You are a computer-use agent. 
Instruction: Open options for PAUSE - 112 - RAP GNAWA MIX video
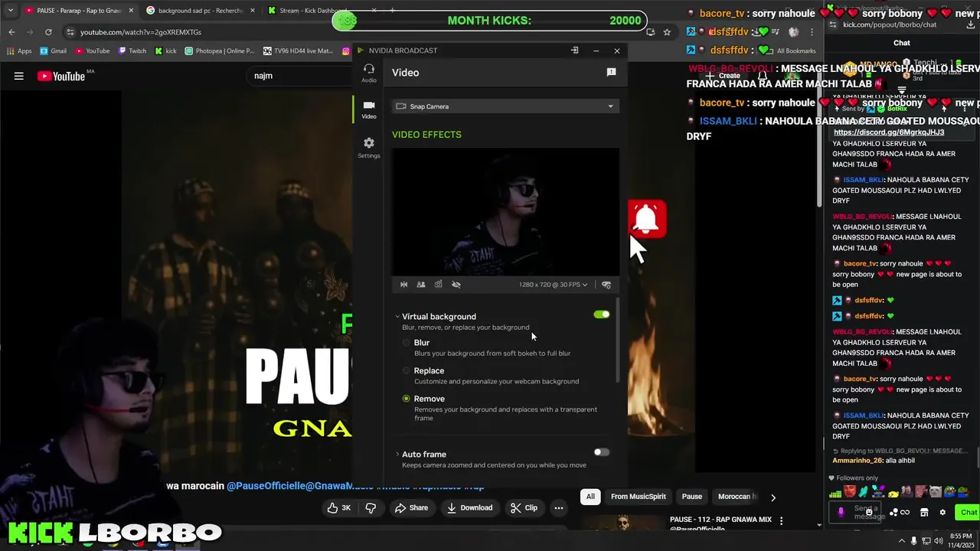pyautogui.click(x=781, y=520)
